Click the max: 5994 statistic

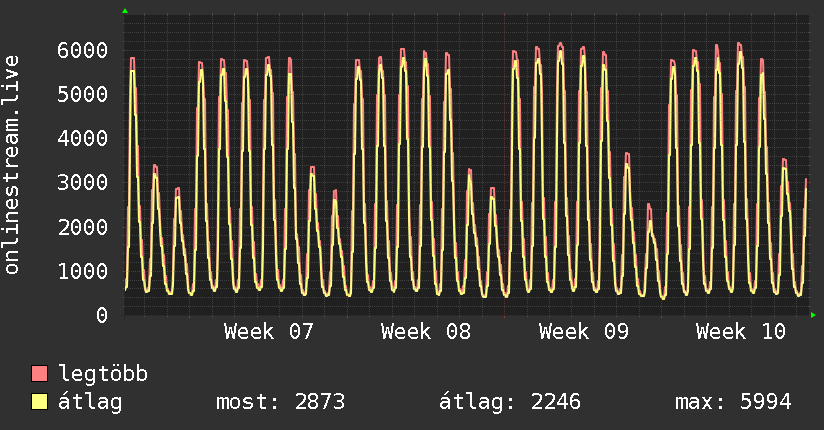click(x=733, y=402)
